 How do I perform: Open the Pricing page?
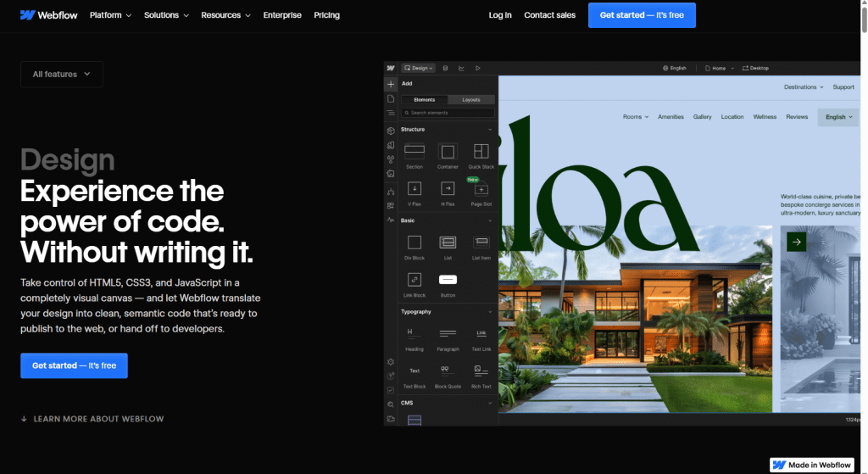click(x=326, y=15)
